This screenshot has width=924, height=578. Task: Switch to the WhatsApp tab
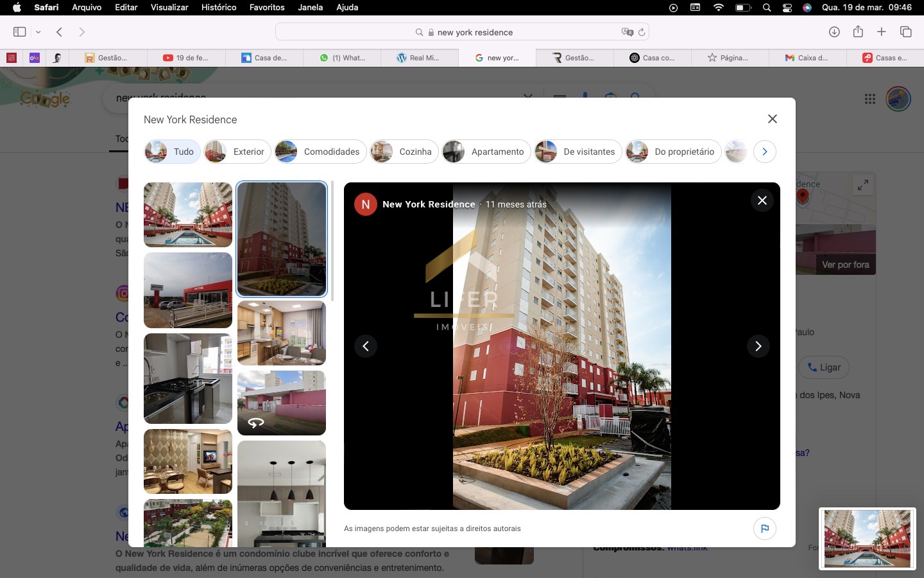coord(343,58)
